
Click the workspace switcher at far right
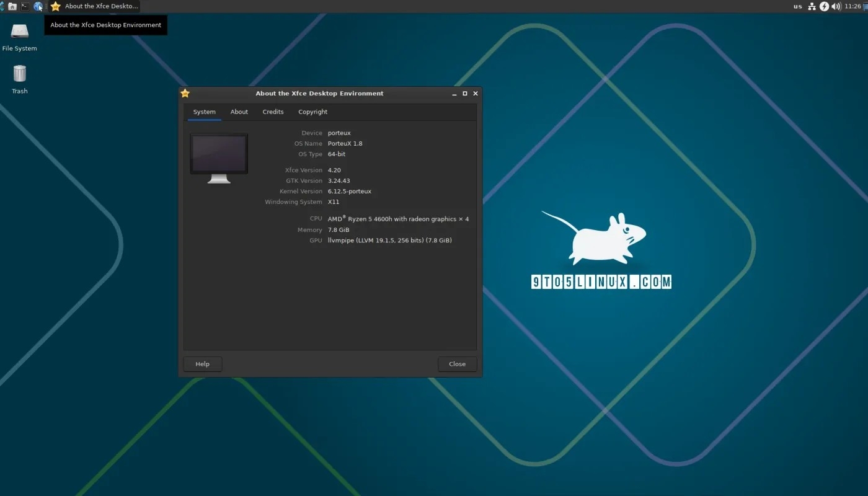(864, 6)
